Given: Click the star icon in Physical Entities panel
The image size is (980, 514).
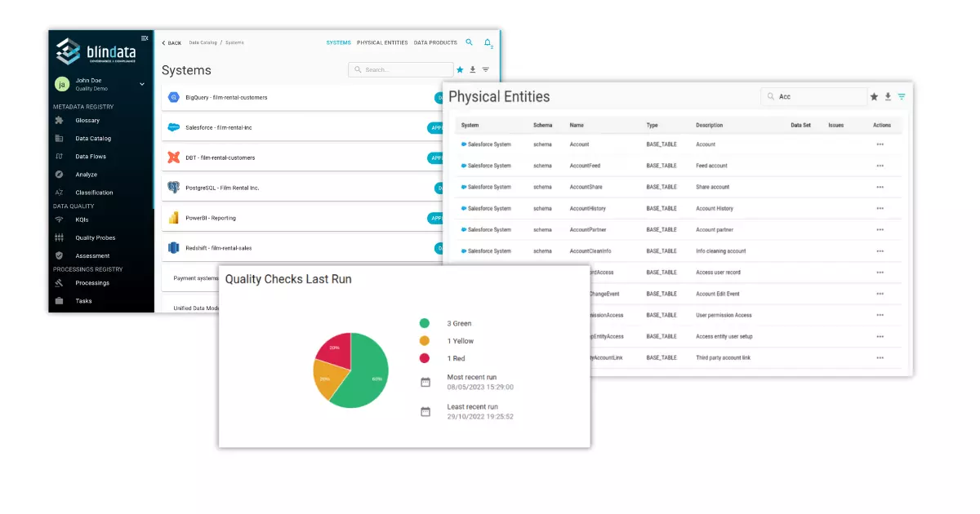Looking at the screenshot, I should tap(874, 96).
